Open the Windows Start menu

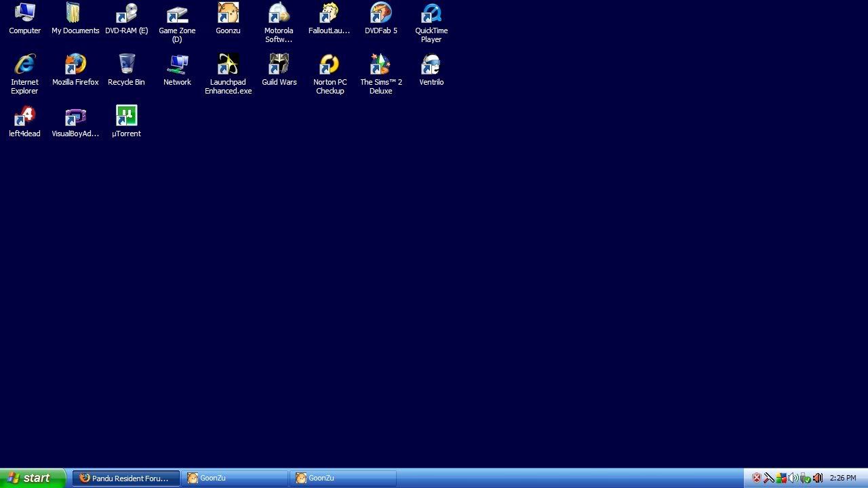coord(33,478)
